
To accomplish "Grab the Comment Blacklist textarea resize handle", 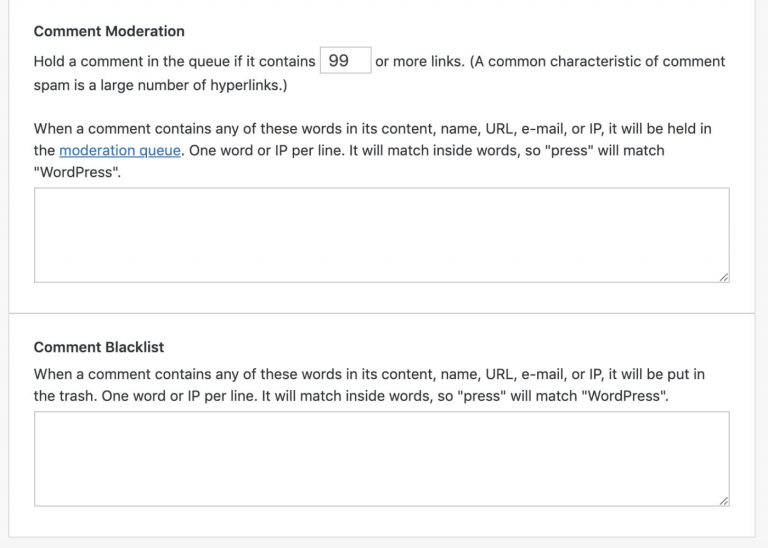I will pyautogui.click(x=724, y=501).
